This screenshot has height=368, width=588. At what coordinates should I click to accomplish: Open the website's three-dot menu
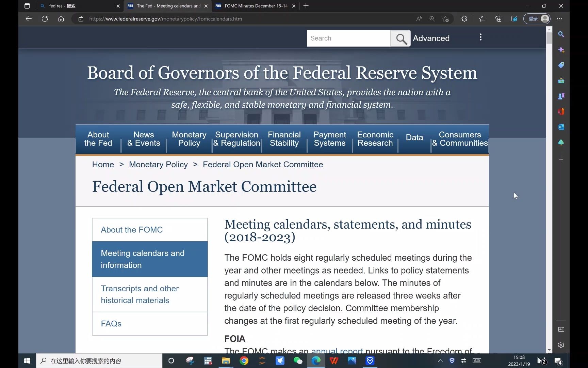coord(480,37)
